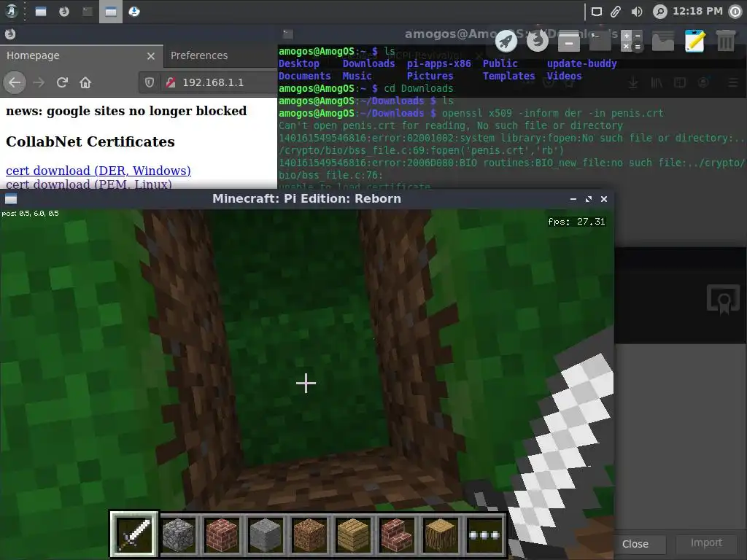The image size is (747, 560).
Task: Click the Firefox logo in the browser title bar
Action: click(x=10, y=34)
